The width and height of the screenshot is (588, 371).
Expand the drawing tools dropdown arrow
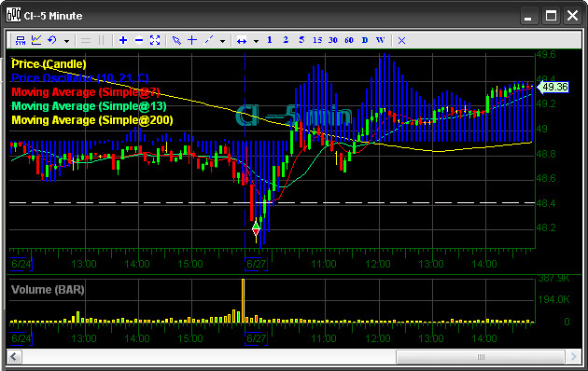coord(222,41)
